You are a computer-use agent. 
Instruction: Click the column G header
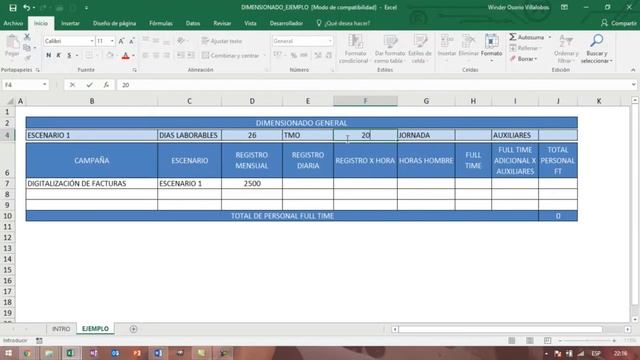(426, 101)
